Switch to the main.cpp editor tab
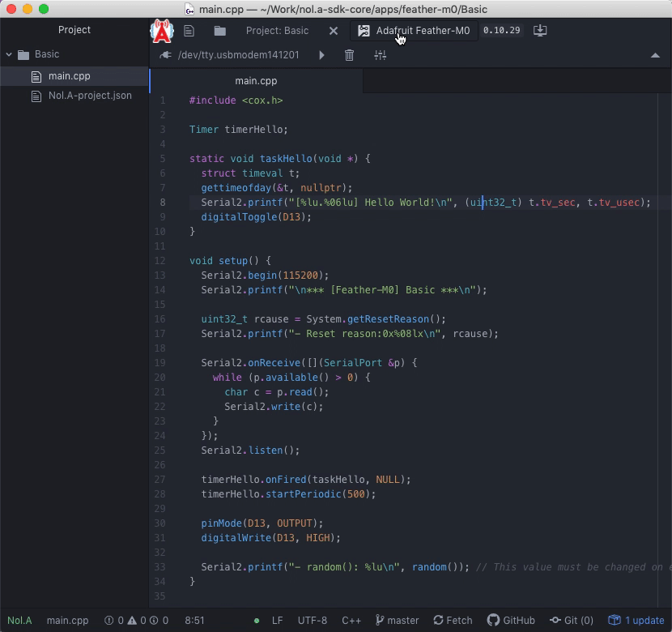 (257, 81)
